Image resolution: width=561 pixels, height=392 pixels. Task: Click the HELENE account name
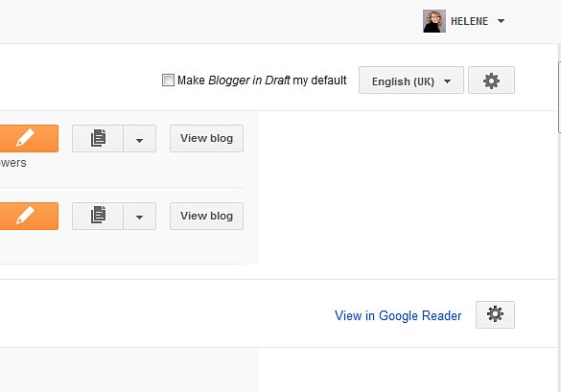tap(469, 21)
